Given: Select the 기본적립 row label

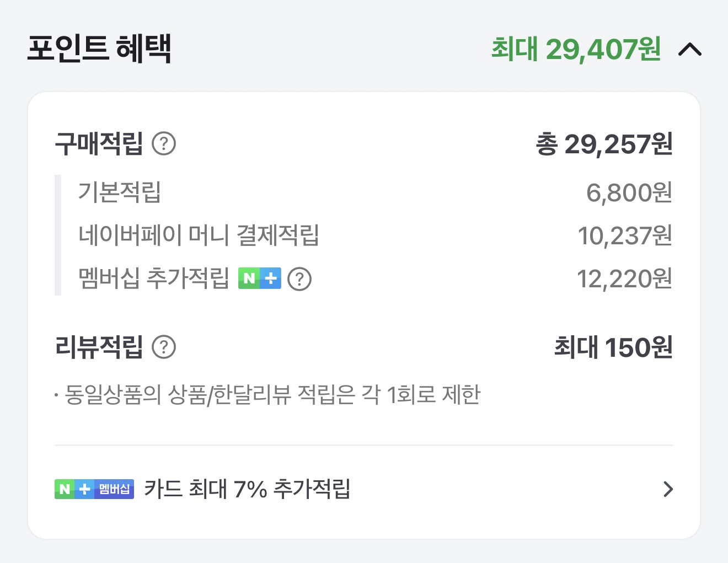Looking at the screenshot, I should (x=119, y=192).
